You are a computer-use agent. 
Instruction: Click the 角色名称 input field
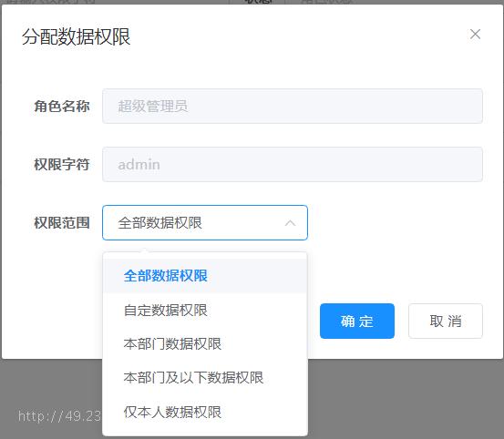[293, 106]
